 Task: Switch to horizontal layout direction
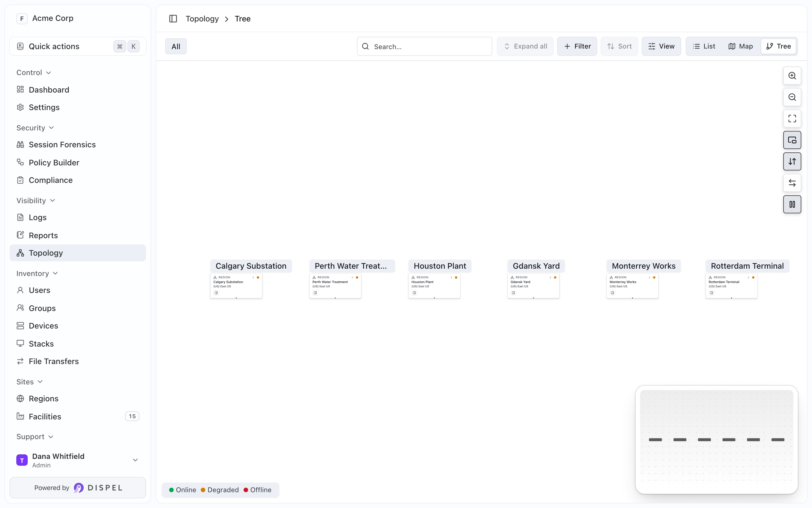pyautogui.click(x=792, y=183)
